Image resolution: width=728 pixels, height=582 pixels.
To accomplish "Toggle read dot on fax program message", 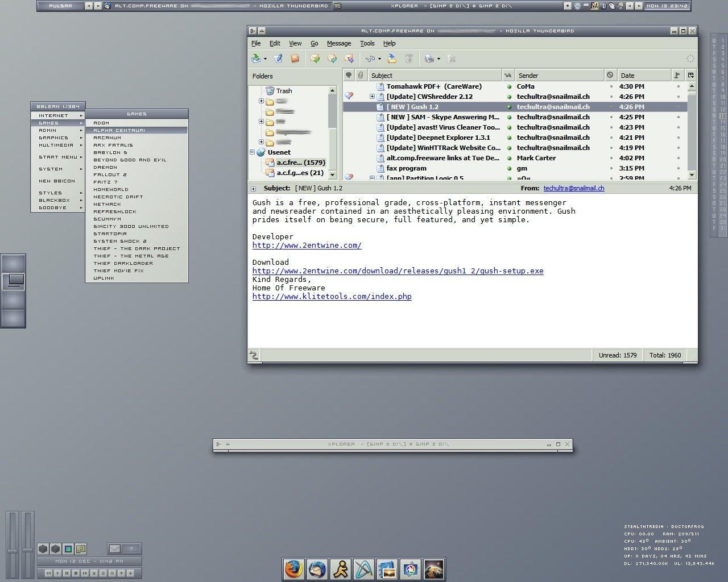I will 509,168.
